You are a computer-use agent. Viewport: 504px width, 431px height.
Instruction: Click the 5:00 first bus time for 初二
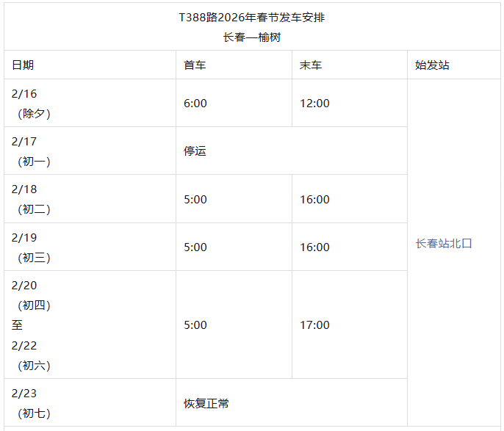pos(195,200)
